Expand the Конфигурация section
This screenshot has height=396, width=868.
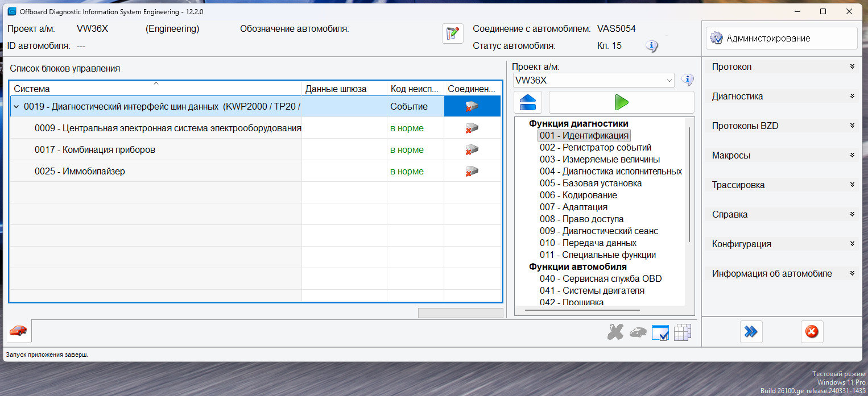783,244
